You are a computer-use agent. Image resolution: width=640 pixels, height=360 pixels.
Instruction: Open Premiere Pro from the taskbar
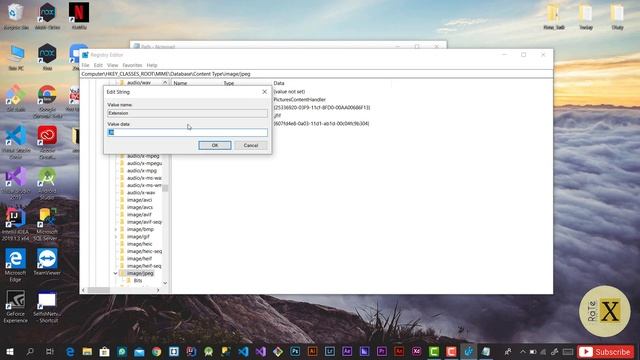(x=382, y=351)
